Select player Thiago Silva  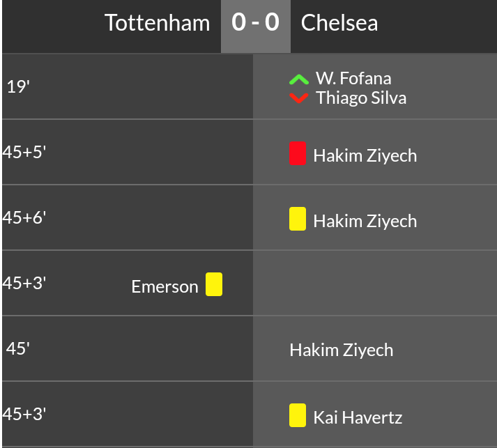coord(361,98)
